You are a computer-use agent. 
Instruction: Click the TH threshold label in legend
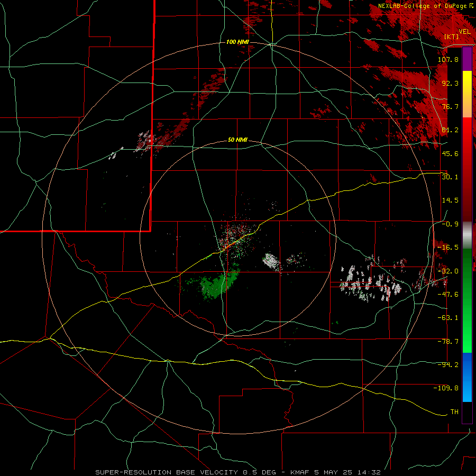tap(454, 411)
